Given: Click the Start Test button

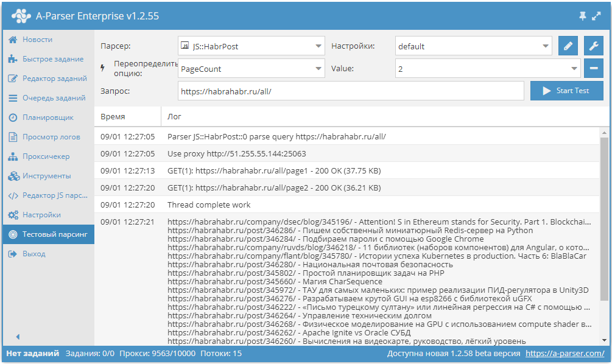Looking at the screenshot, I should coord(566,91).
